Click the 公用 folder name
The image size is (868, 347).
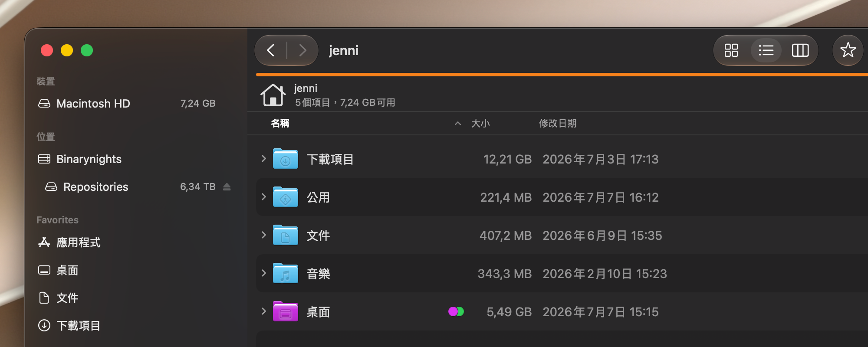pyautogui.click(x=318, y=197)
